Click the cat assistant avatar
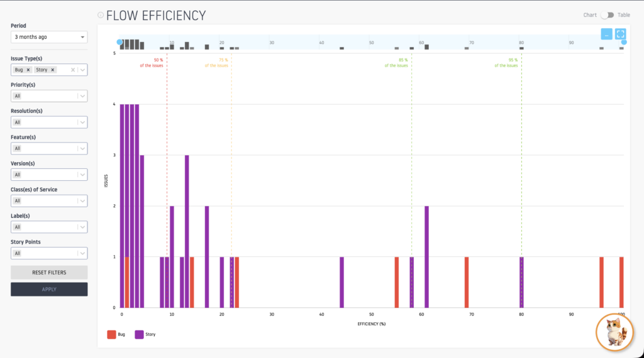This screenshot has width=644, height=358. [614, 331]
